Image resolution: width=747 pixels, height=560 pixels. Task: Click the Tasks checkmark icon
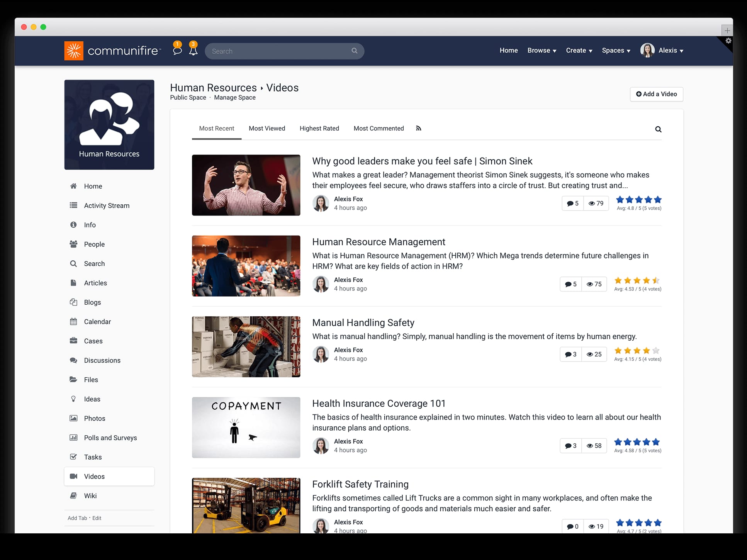(73, 457)
